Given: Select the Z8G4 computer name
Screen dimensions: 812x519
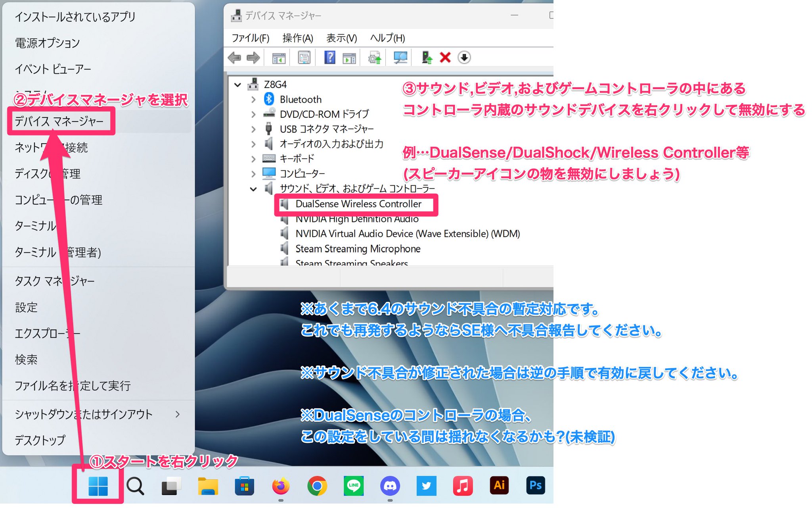Looking at the screenshot, I should click(x=275, y=85).
